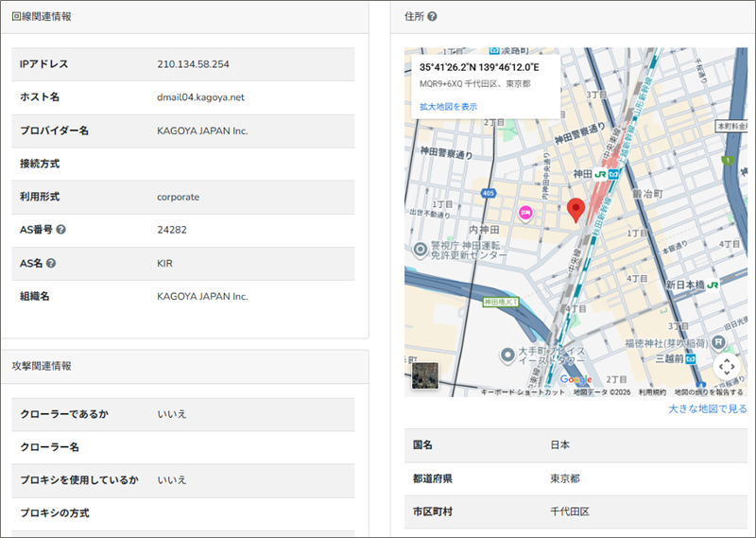Click help icon next to AS番号
Viewport: 756px width, 538px height.
[60, 230]
